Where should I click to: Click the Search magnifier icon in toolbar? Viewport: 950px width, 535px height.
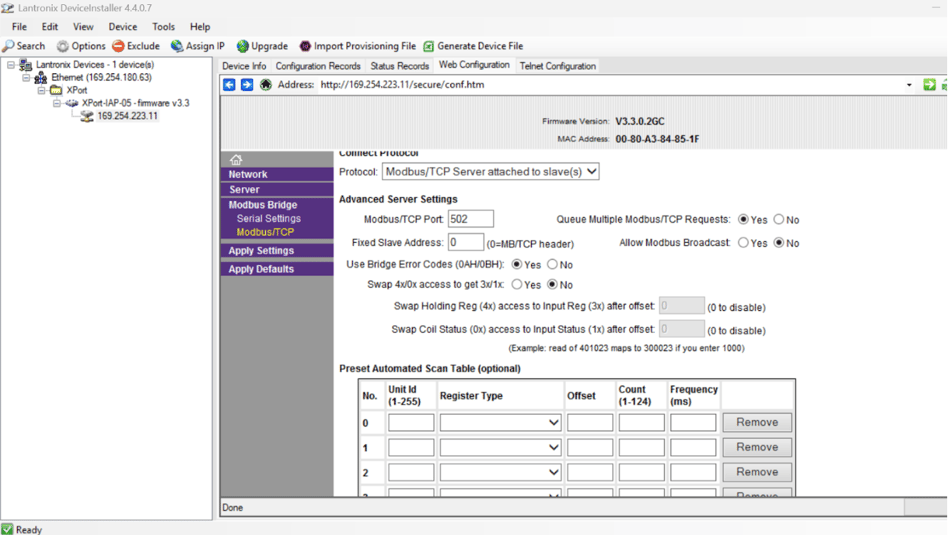[8, 46]
